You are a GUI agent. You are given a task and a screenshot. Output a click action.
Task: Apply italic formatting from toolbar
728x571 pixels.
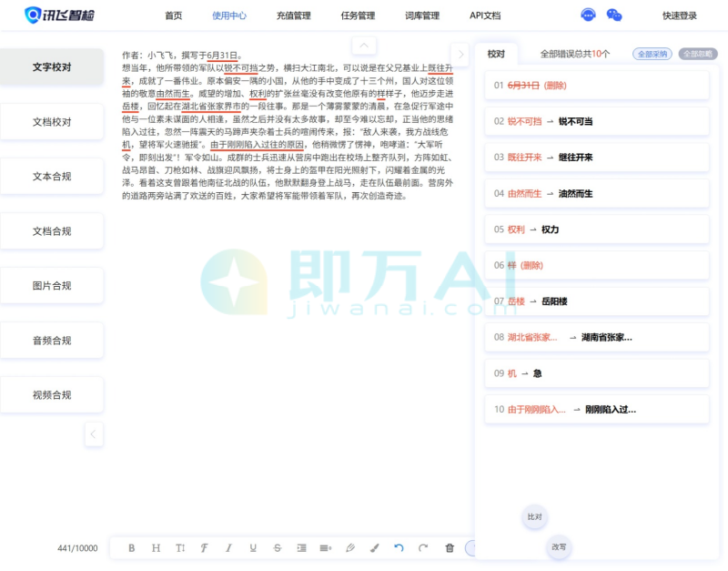(x=228, y=548)
